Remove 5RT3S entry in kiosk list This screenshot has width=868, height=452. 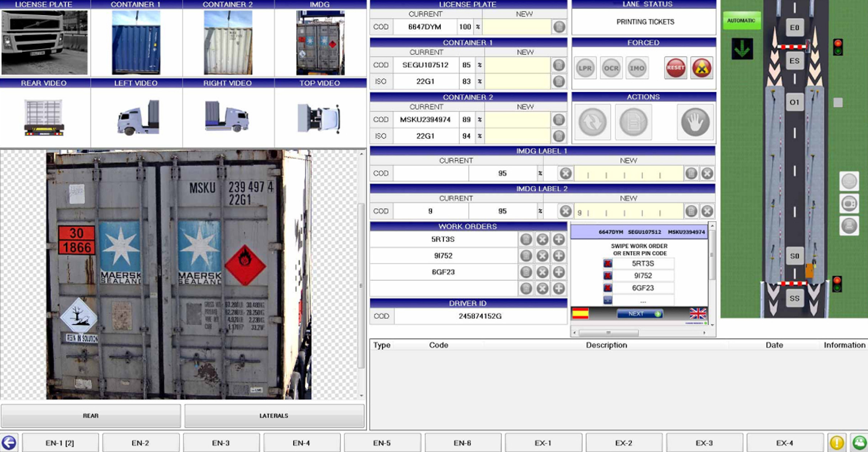(x=608, y=264)
